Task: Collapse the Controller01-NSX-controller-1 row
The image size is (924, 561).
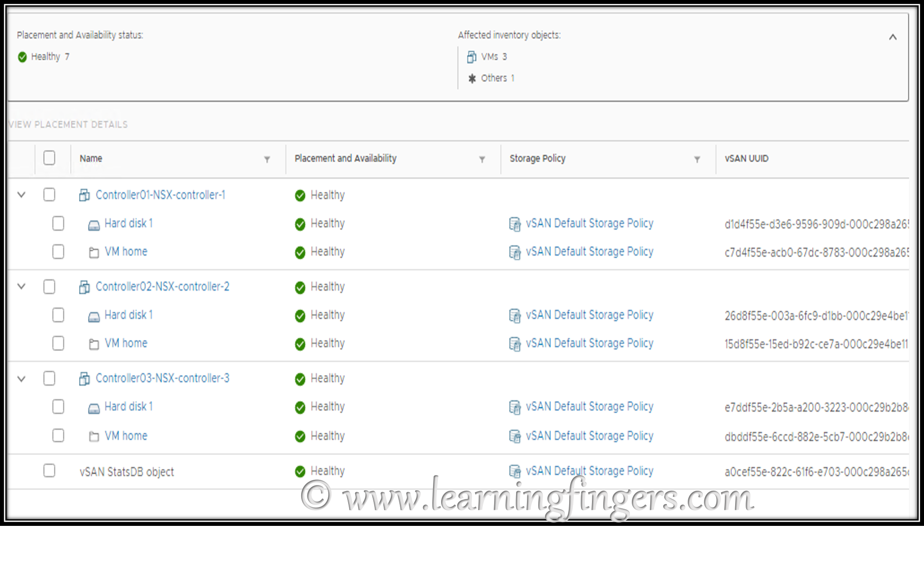Action: (21, 195)
